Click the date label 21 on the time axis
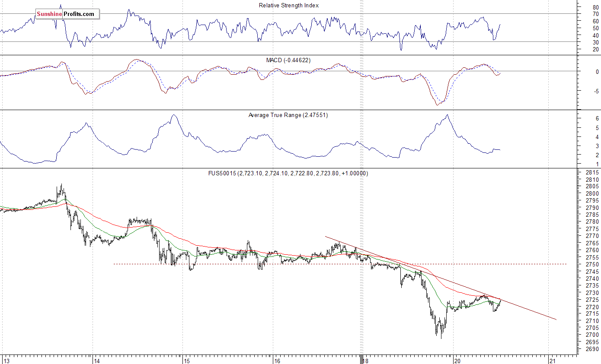601x364 pixels. point(552,361)
